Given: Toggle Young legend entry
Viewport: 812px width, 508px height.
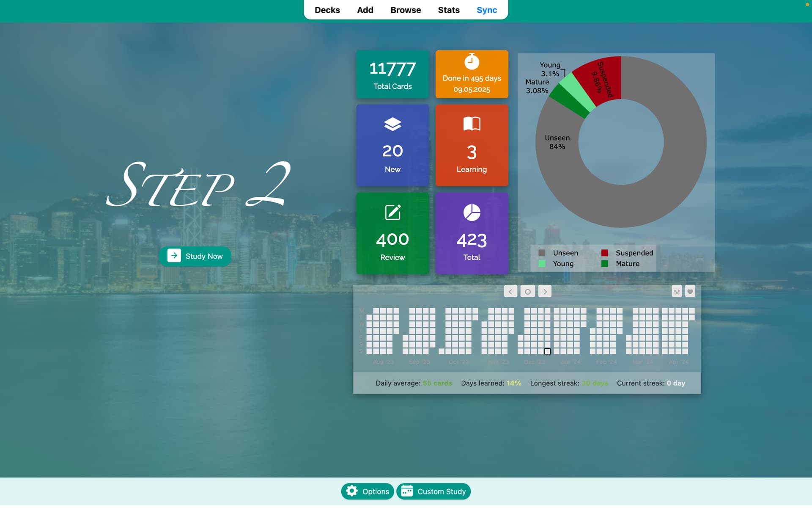Looking at the screenshot, I should pyautogui.click(x=556, y=264).
